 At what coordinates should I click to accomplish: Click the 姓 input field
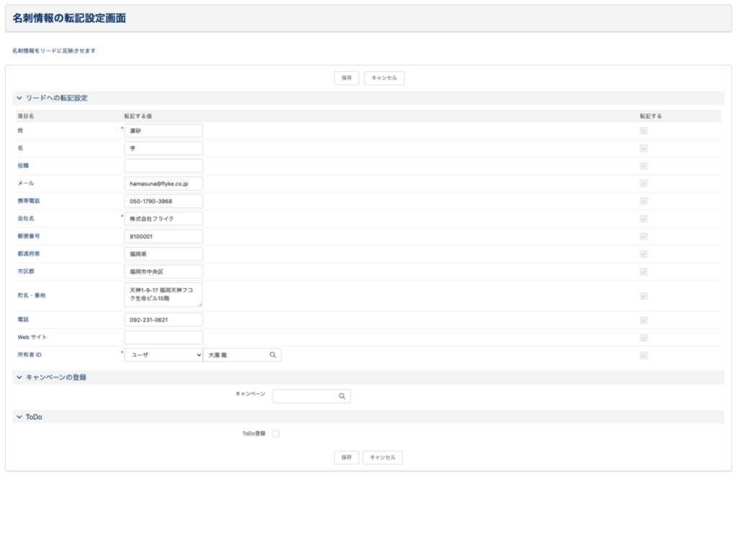[x=163, y=131]
